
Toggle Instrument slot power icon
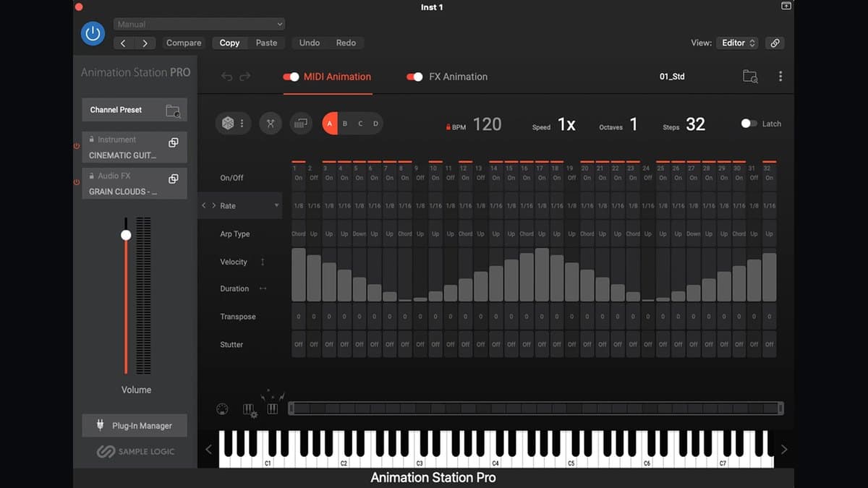coord(77,147)
